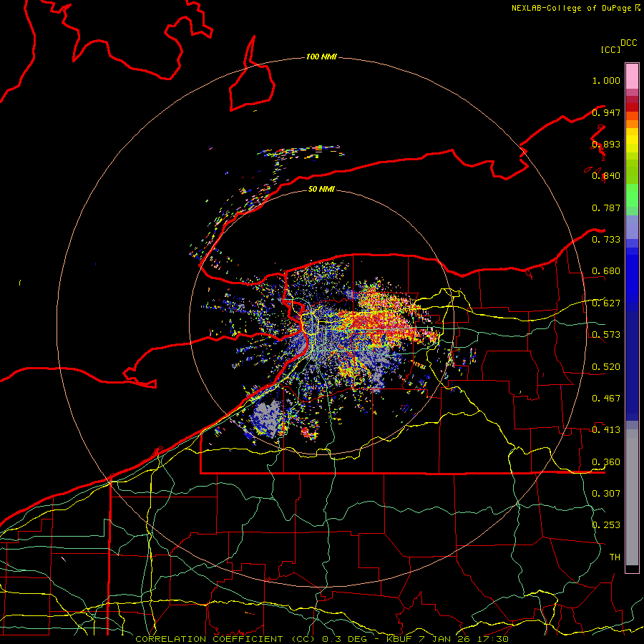
Task: Pick the pink segment of the color bar
Action: click(x=632, y=77)
